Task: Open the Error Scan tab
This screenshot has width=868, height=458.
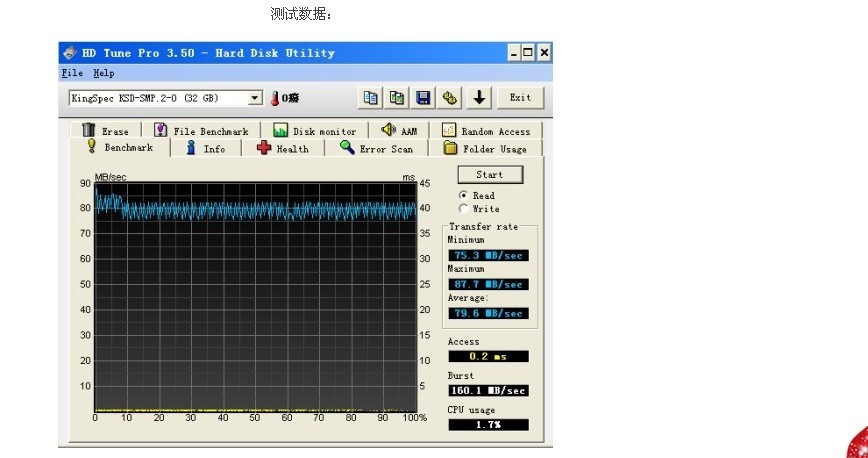Action: click(x=376, y=148)
